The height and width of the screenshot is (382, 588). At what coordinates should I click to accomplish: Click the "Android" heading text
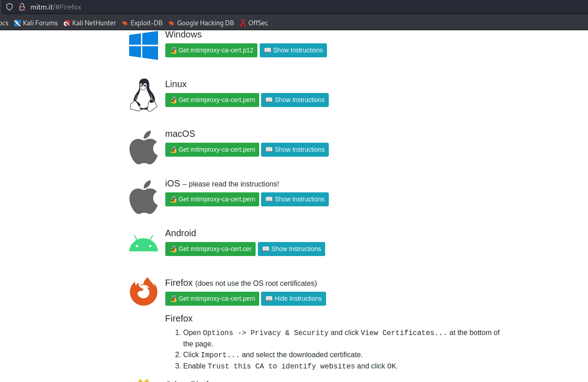coord(181,233)
